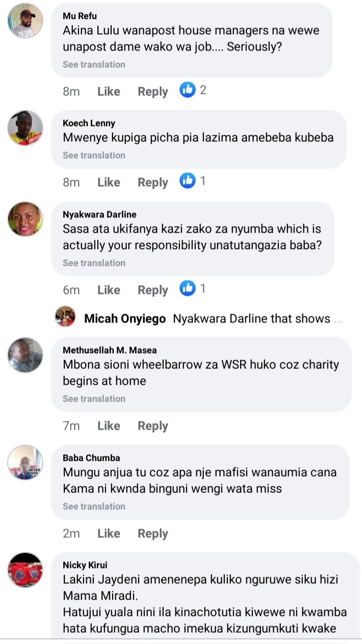The width and height of the screenshot is (362, 644).
Task: See translation of Baba Chumba's comment
Action: click(94, 506)
